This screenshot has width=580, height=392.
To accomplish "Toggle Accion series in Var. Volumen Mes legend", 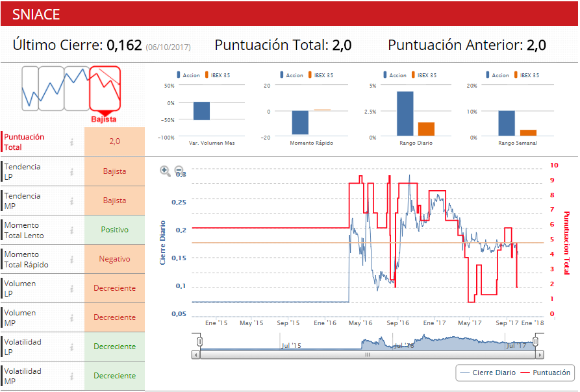I will [188, 75].
